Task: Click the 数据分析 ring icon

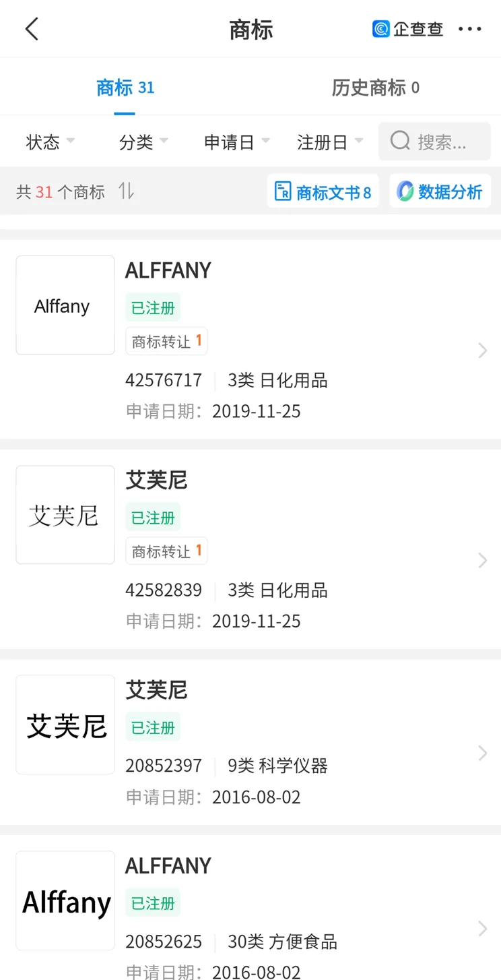Action: 405,191
